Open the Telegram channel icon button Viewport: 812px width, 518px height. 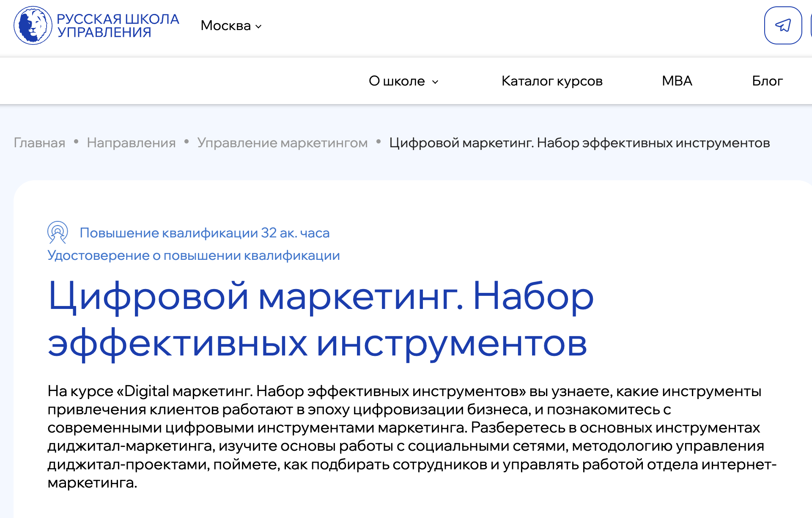783,25
